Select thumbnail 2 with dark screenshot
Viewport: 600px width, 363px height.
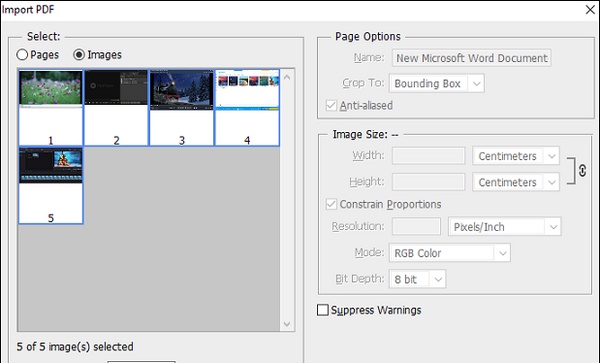pos(116,108)
